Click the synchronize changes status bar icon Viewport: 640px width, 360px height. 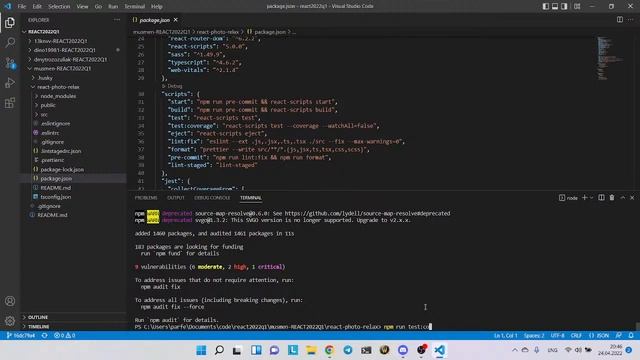pyautogui.click(x=44, y=336)
